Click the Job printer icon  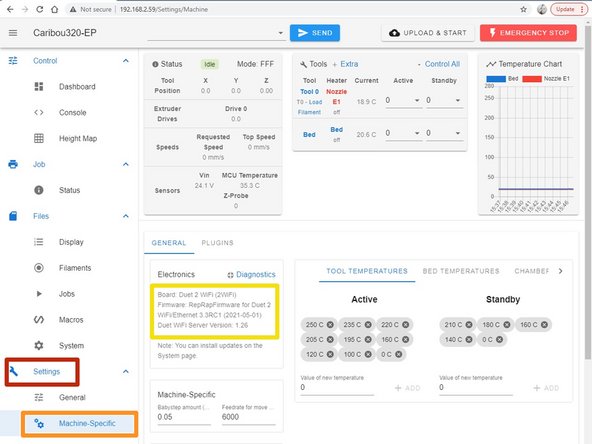13,164
